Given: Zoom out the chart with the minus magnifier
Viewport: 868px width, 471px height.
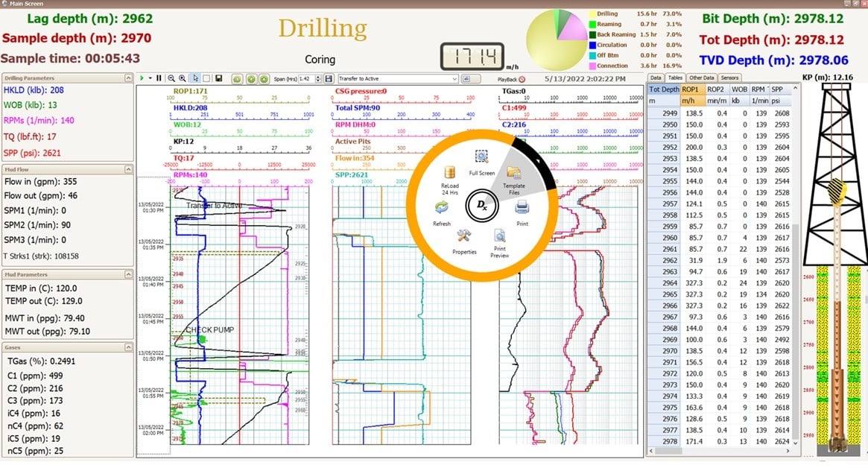Looking at the screenshot, I should pyautogui.click(x=171, y=78).
